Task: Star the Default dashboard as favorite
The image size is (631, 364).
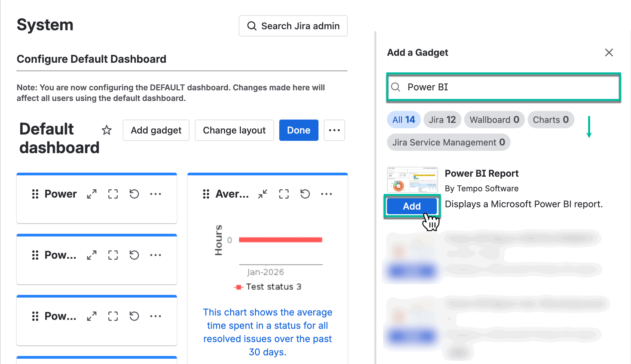Action: [107, 130]
